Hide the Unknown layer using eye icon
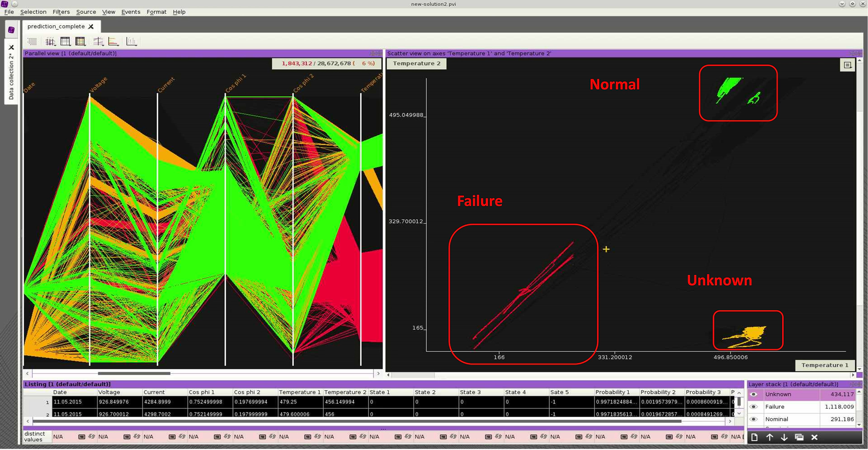Viewport: 868px width, 450px height. pyautogui.click(x=754, y=394)
